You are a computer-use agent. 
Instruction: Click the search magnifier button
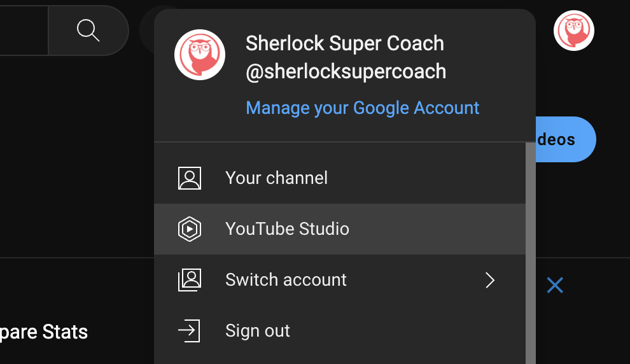coord(88,30)
